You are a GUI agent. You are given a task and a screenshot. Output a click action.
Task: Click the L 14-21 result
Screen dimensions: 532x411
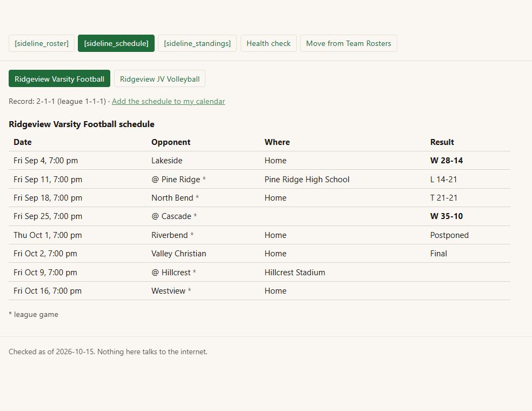point(443,180)
